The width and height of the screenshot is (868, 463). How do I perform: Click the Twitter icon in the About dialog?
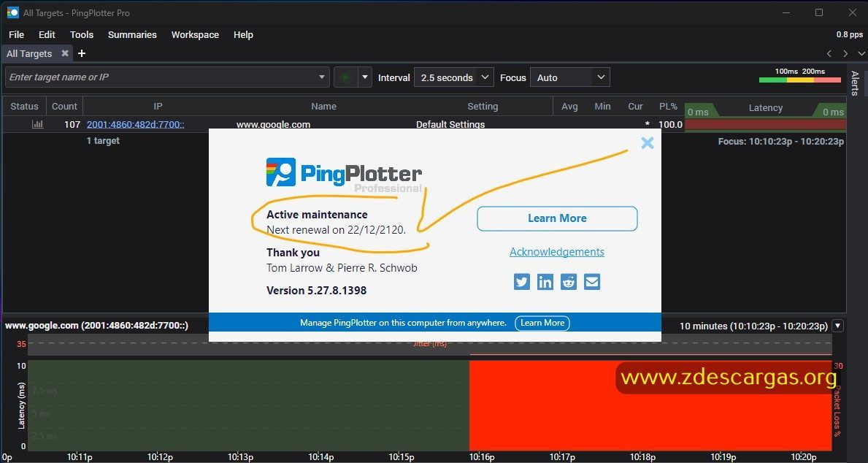(x=521, y=282)
